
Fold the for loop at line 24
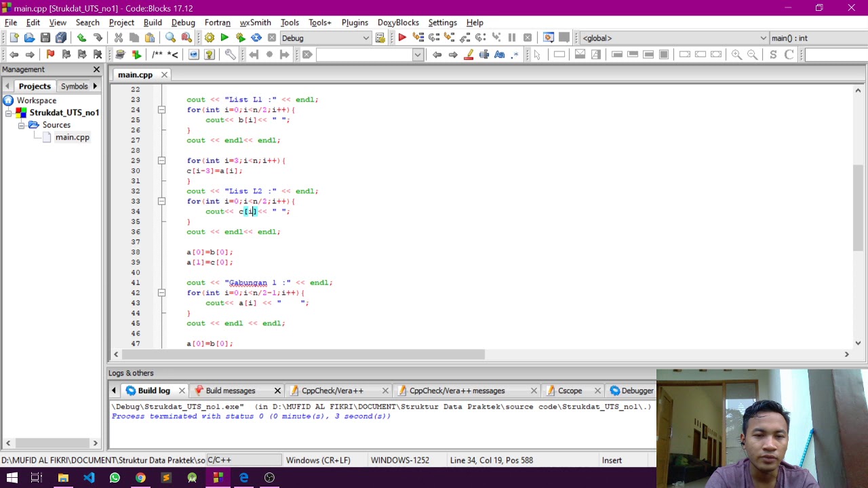point(161,110)
